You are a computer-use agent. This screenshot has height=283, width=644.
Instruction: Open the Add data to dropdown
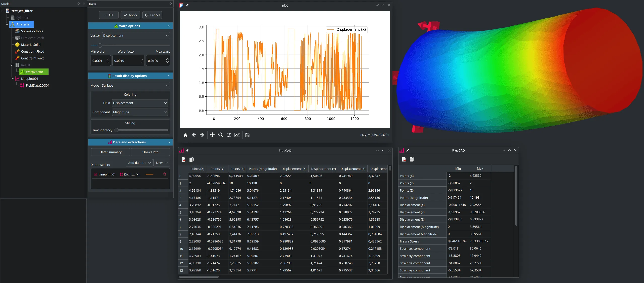click(139, 163)
